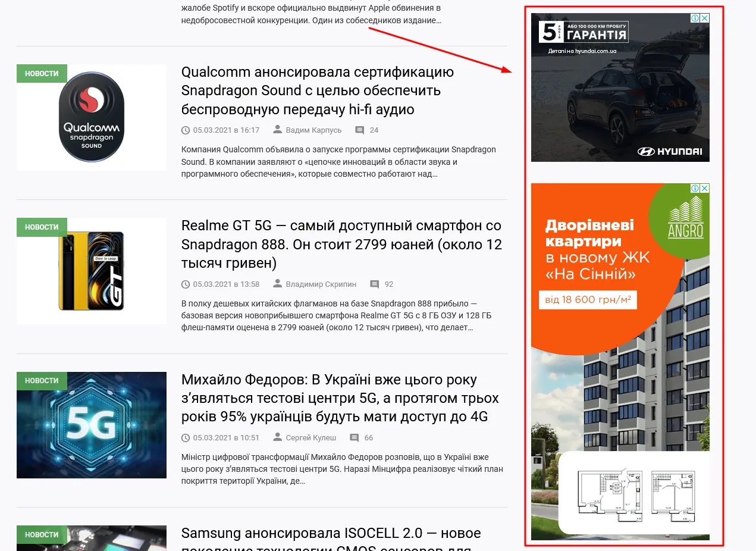Viewport: 756px width, 551px height.
Task: Click the info icon on ANGRO ad
Action: click(x=695, y=189)
